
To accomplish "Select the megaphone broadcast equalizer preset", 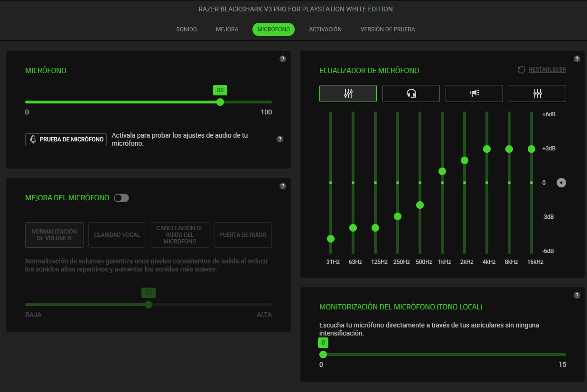I will (474, 93).
